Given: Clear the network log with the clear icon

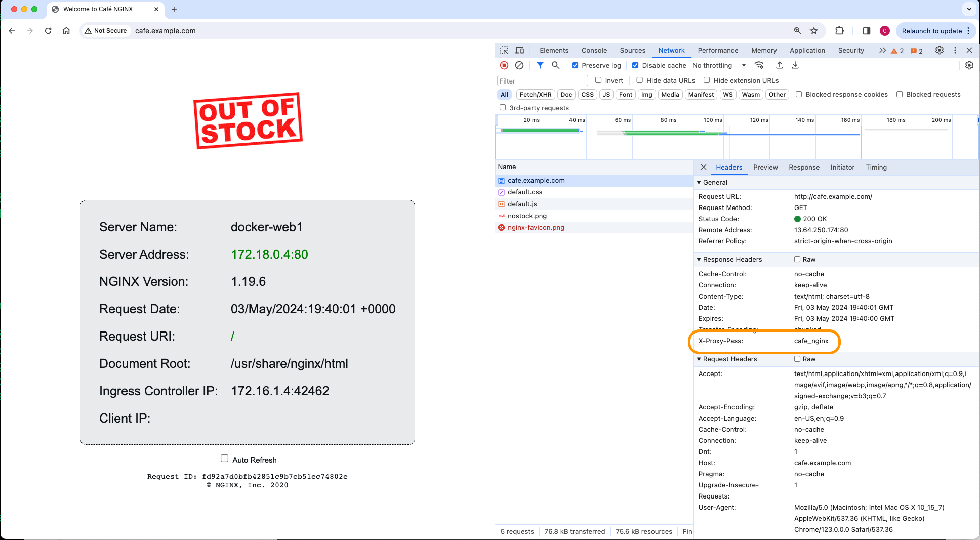Looking at the screenshot, I should 519,65.
